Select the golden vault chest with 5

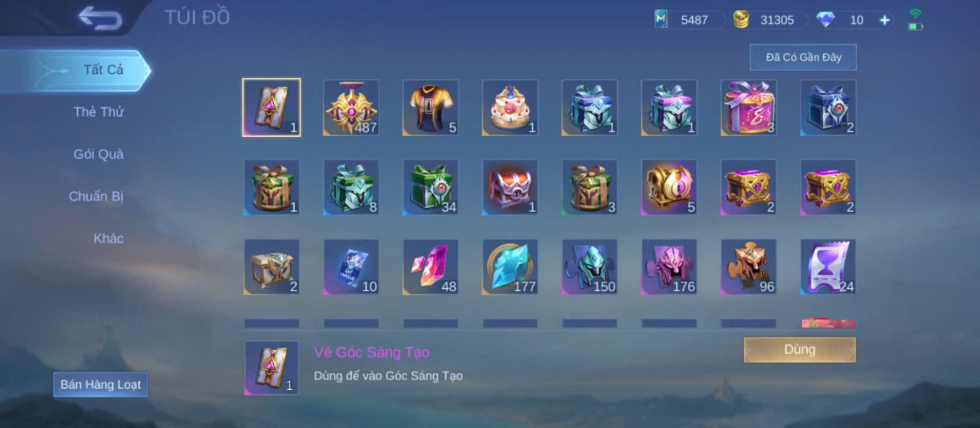[669, 187]
